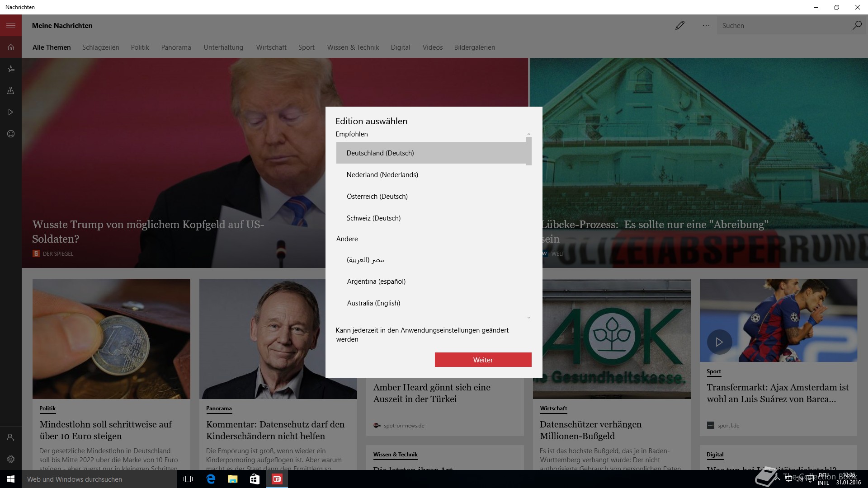Click the Weiter button
868x488 pixels.
[483, 360]
